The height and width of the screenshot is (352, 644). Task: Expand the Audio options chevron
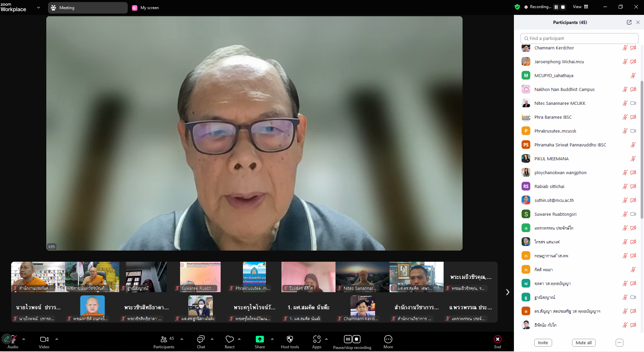[23, 340]
